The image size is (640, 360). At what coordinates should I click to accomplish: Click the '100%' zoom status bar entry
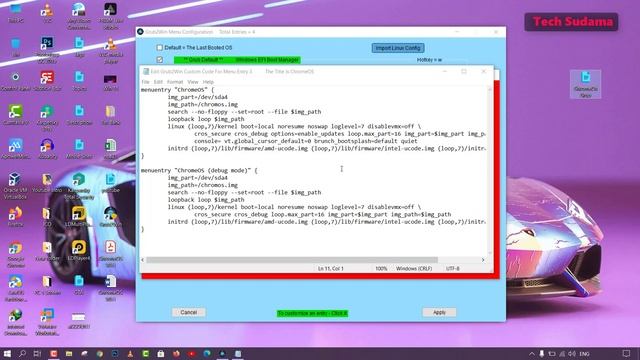(381, 269)
